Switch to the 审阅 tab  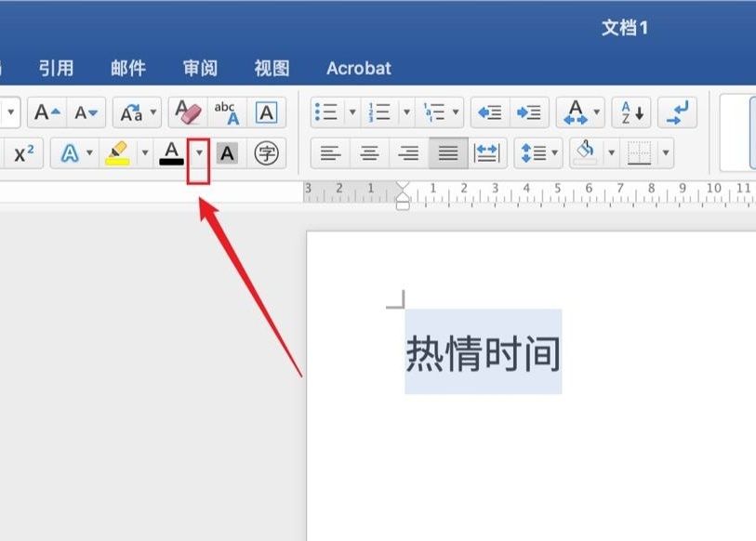coord(200,68)
